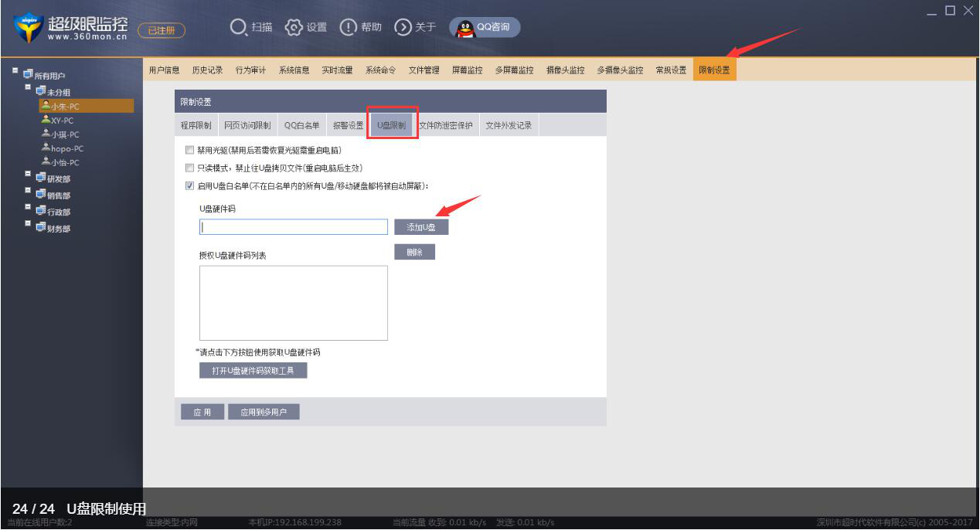Toggle 只读模式 checkbox

(190, 168)
